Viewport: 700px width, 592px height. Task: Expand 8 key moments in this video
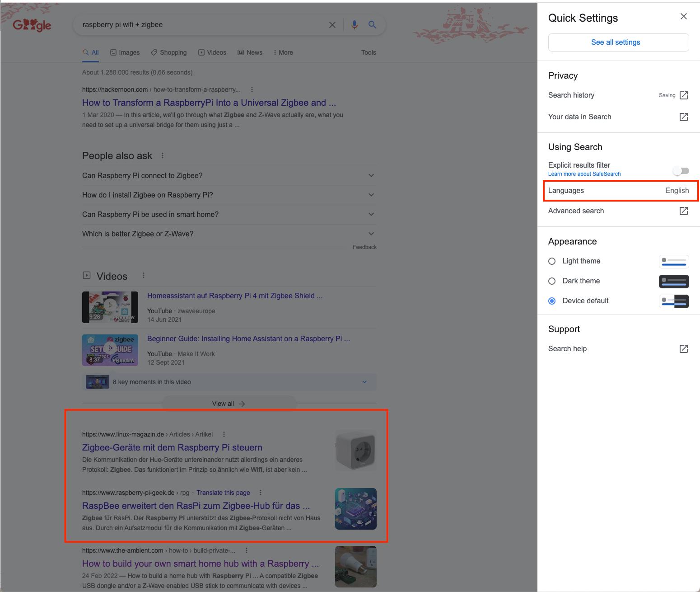coord(229,382)
